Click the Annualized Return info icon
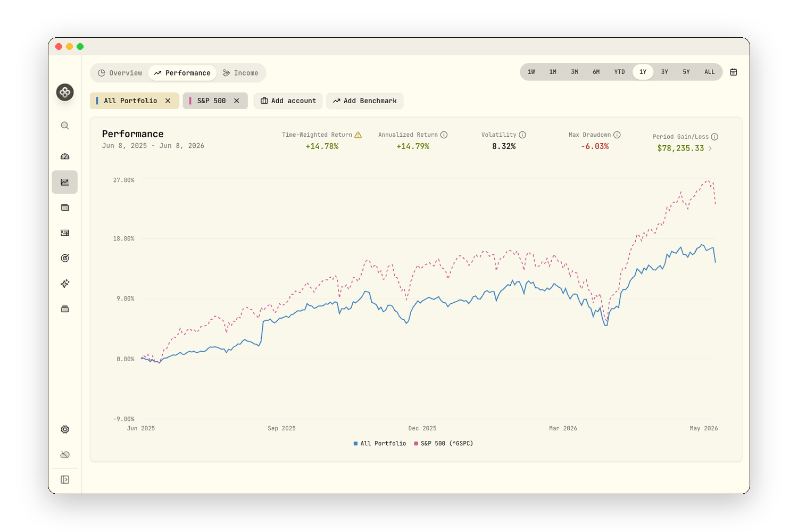 click(x=444, y=135)
